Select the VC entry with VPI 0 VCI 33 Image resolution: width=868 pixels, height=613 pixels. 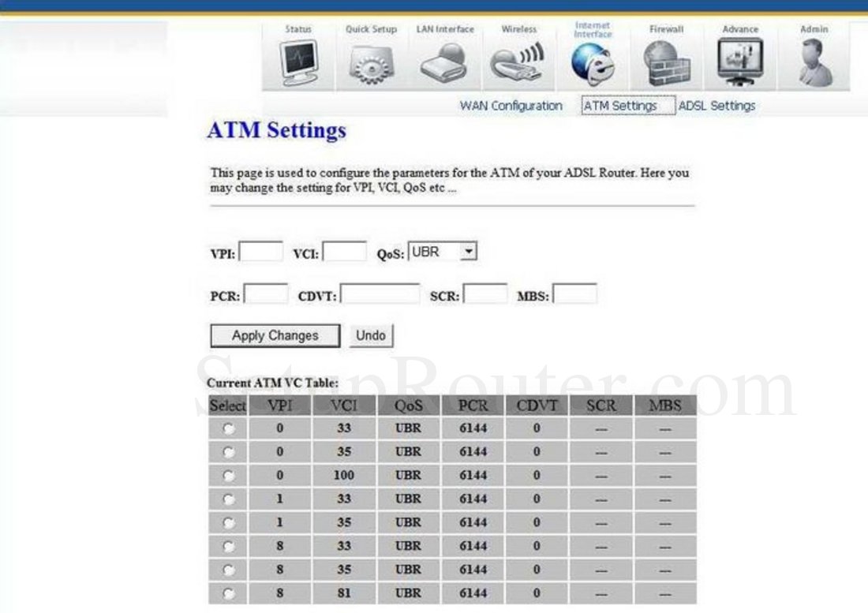(228, 428)
